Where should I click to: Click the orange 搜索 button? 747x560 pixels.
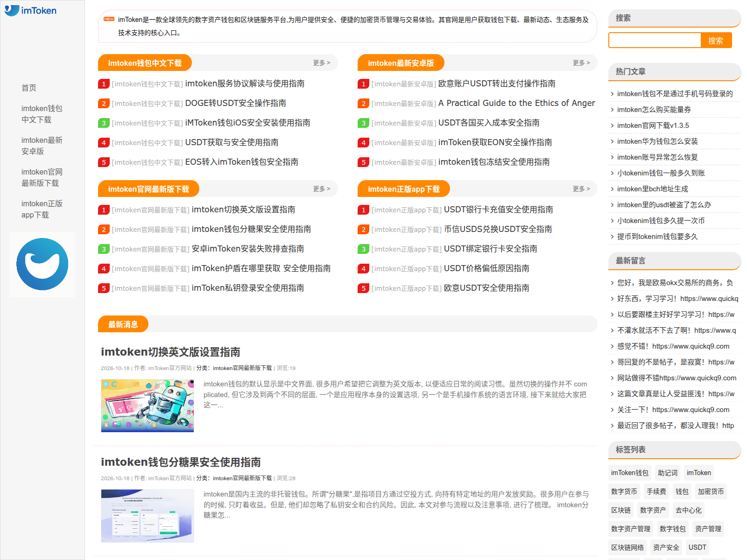click(x=716, y=41)
